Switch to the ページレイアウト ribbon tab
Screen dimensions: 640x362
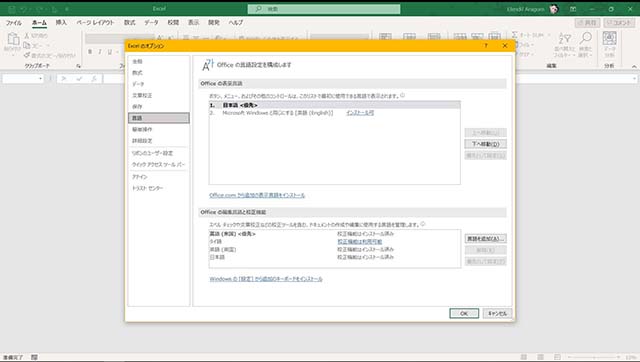coord(96,22)
